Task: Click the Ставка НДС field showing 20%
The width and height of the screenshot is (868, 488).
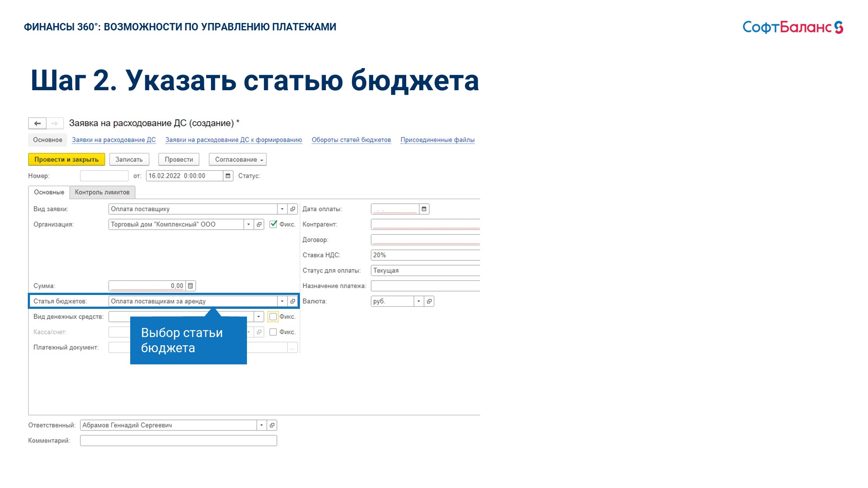Action: tap(425, 255)
